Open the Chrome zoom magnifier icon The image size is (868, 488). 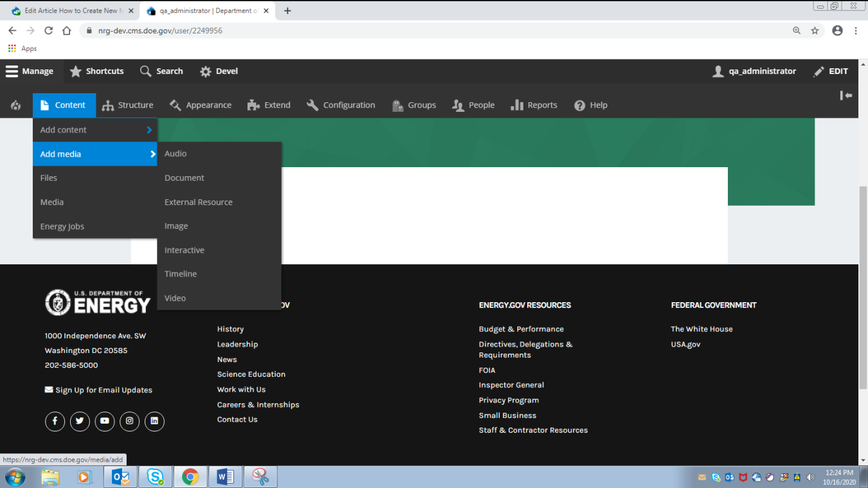797,30
